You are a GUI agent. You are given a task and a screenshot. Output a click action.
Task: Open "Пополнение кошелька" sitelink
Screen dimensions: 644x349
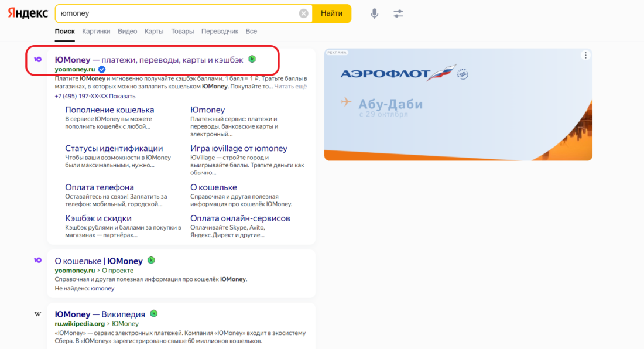point(109,110)
